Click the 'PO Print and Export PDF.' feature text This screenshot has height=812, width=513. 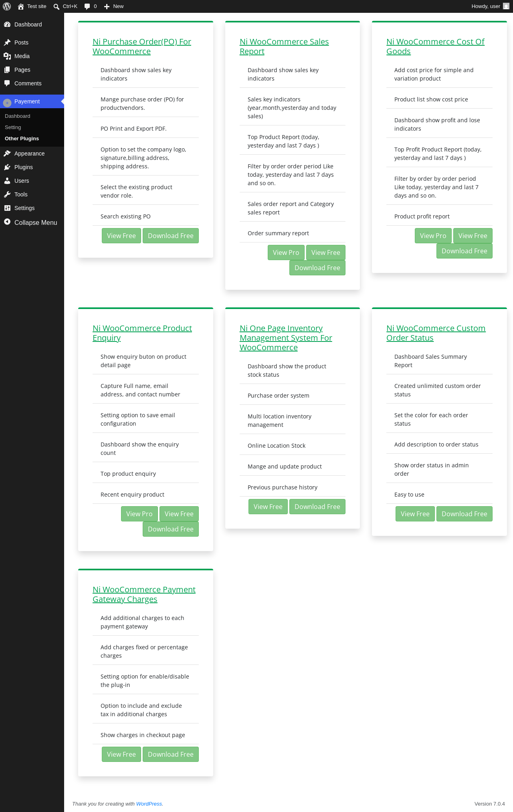click(x=133, y=129)
